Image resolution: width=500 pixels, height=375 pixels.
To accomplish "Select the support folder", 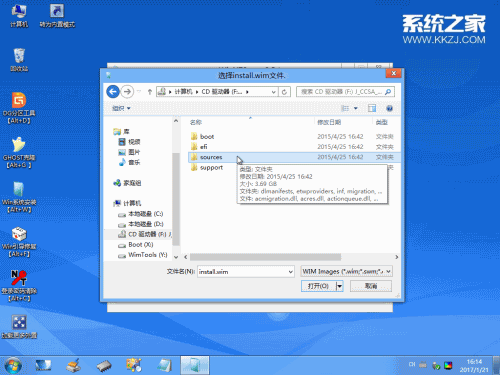I will click(x=211, y=168).
